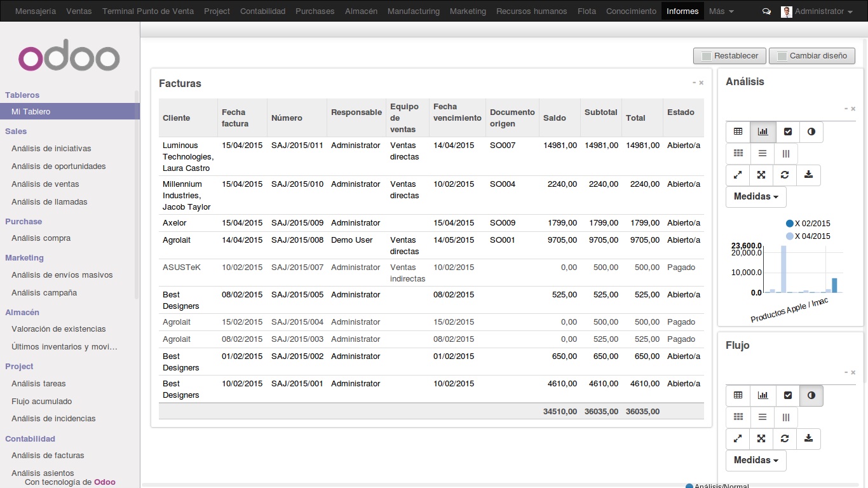Switch Análisis panel to pivot table view
868x488 pixels.
[x=738, y=132]
